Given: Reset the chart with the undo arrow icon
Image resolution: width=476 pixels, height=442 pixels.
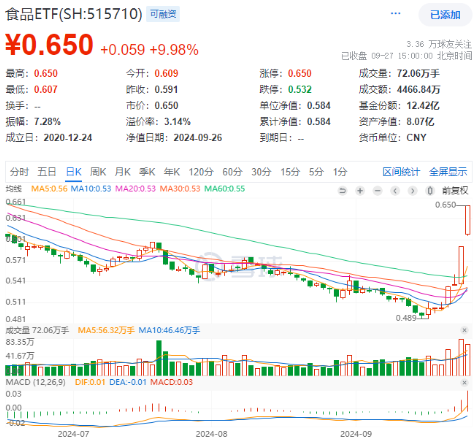Looking at the screenshot, I should click(342, 191).
